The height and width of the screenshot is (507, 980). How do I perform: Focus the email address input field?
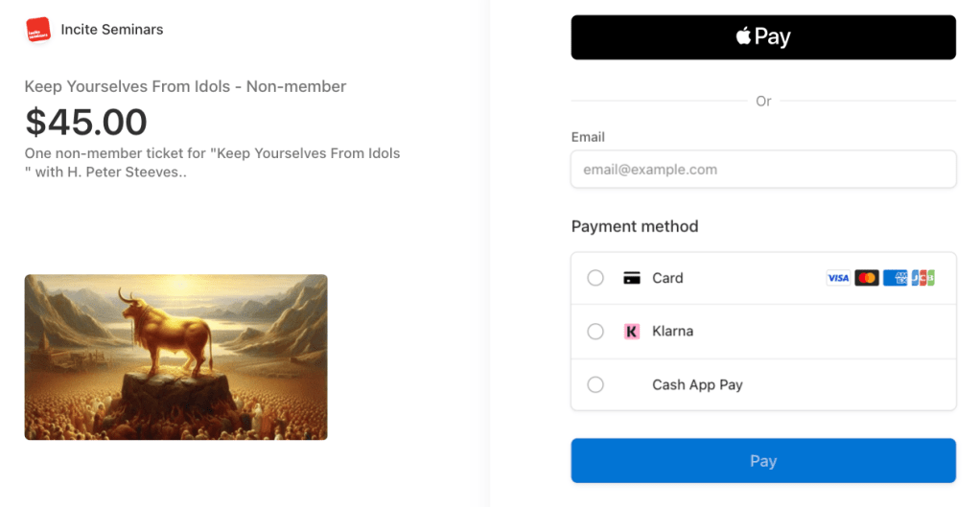pos(763,170)
